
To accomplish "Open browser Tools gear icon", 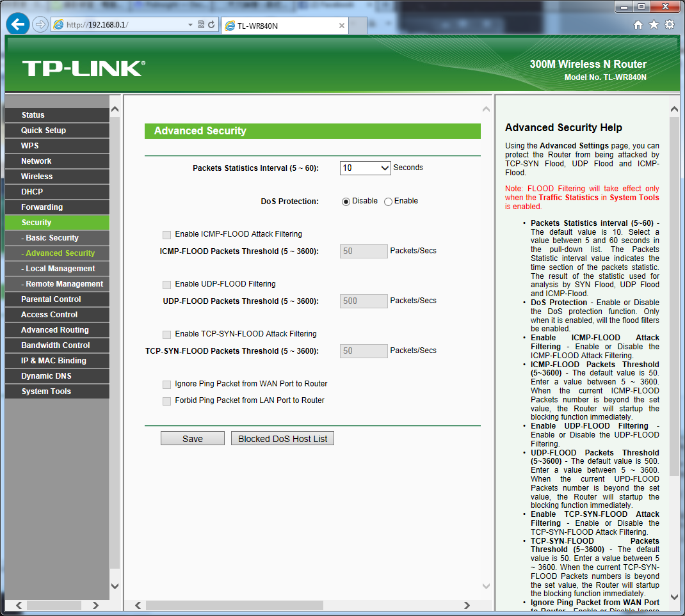I will click(670, 25).
